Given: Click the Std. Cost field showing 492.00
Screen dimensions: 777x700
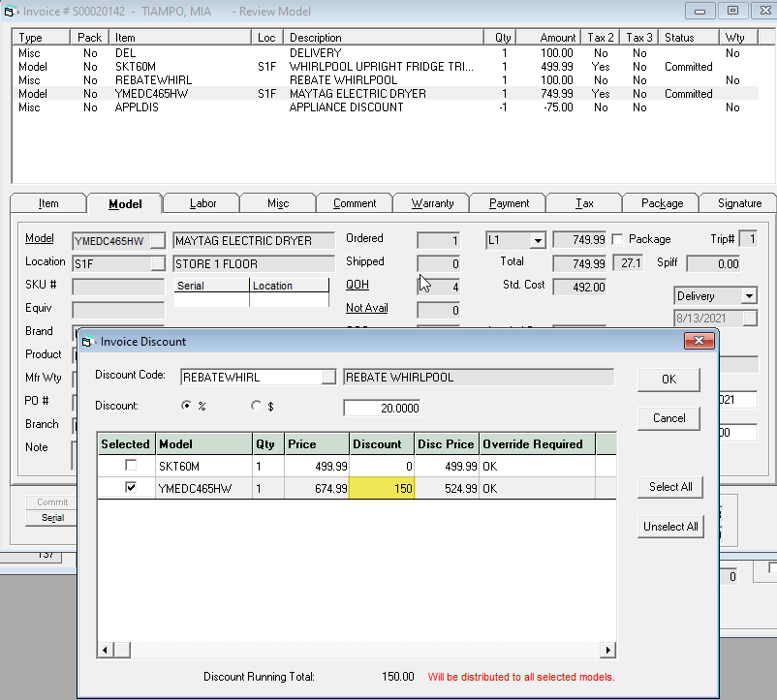Looking at the screenshot, I should pos(579,288).
